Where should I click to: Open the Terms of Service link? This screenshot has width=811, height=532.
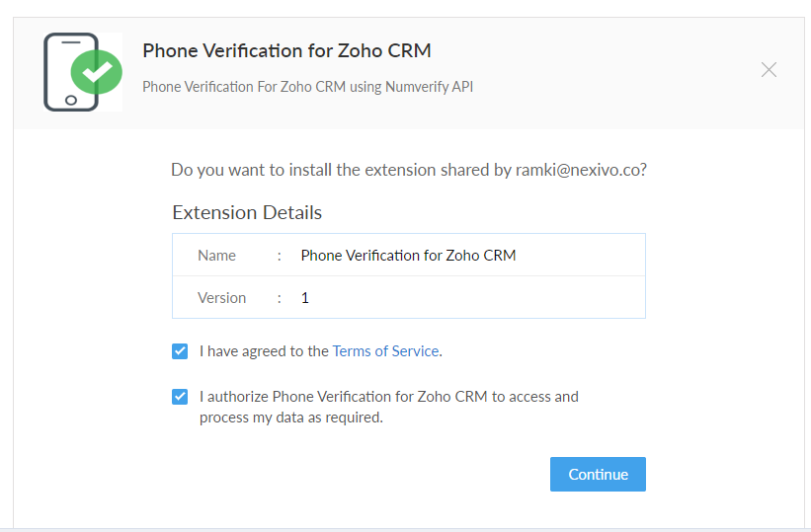[386, 350]
